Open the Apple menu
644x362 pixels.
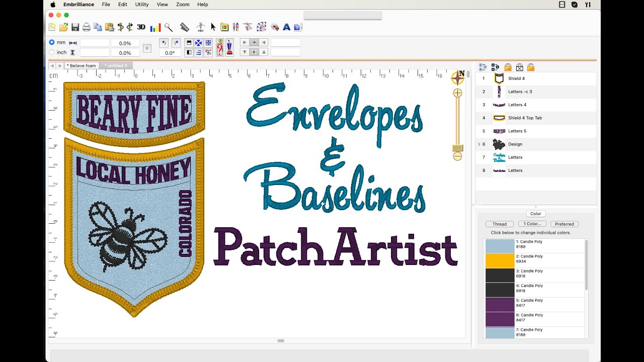[53, 5]
